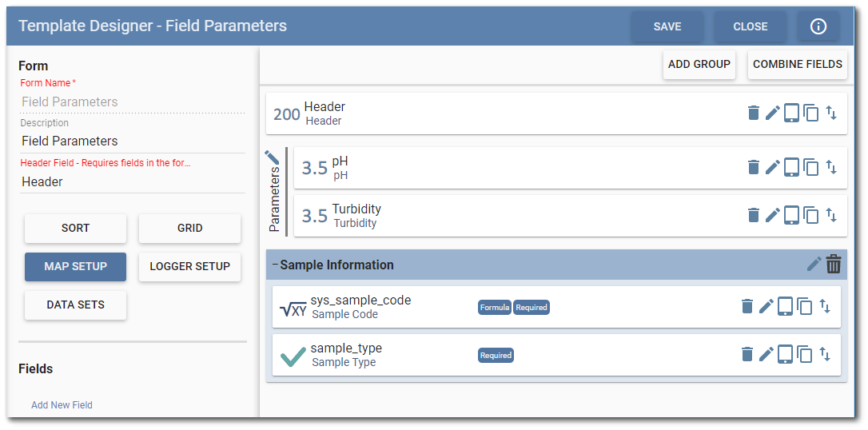
Task: Delete the Header field with trash icon
Action: [753, 113]
